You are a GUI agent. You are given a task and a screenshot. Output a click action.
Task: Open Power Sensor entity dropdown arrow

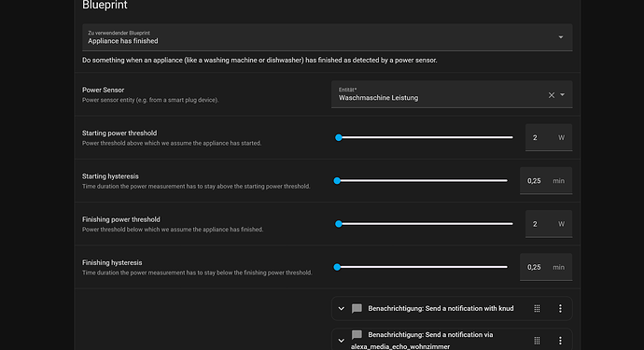(x=562, y=95)
